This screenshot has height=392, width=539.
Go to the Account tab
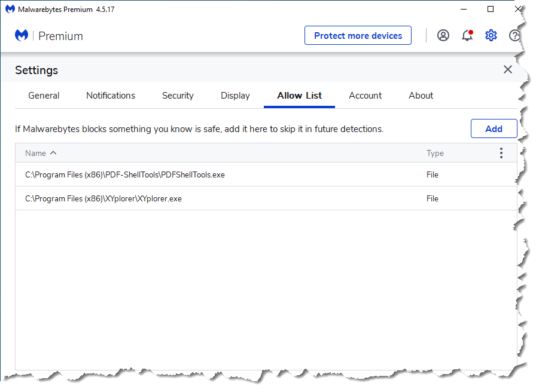coord(365,96)
